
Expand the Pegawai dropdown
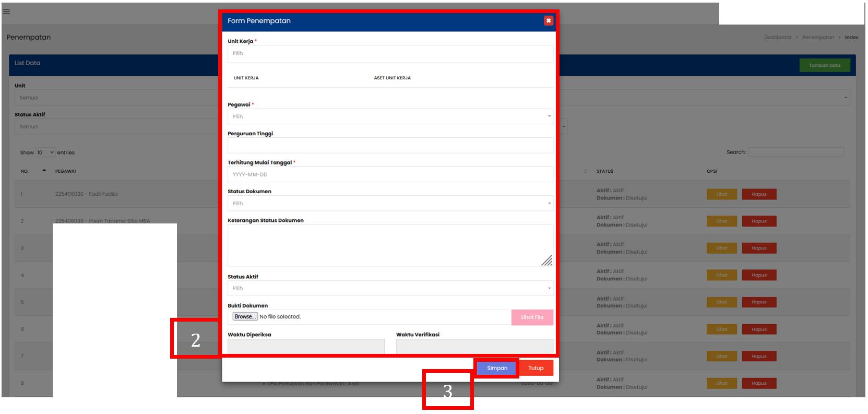390,116
